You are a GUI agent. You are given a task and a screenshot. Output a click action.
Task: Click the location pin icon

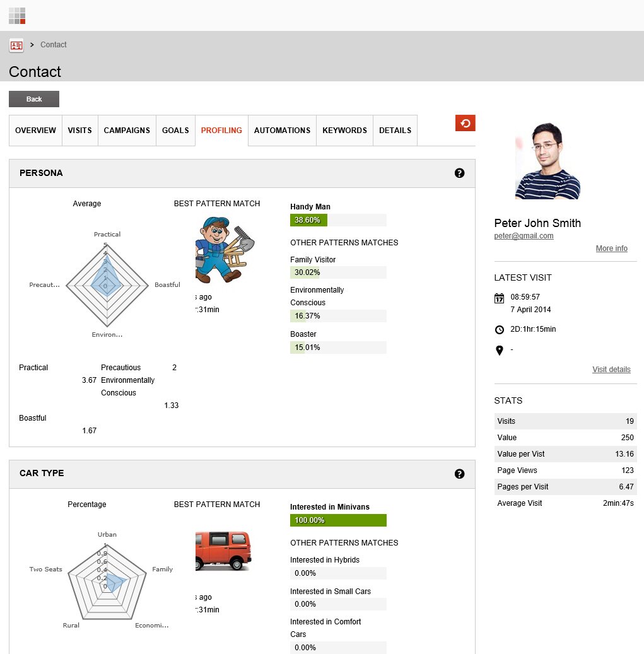tap(500, 351)
